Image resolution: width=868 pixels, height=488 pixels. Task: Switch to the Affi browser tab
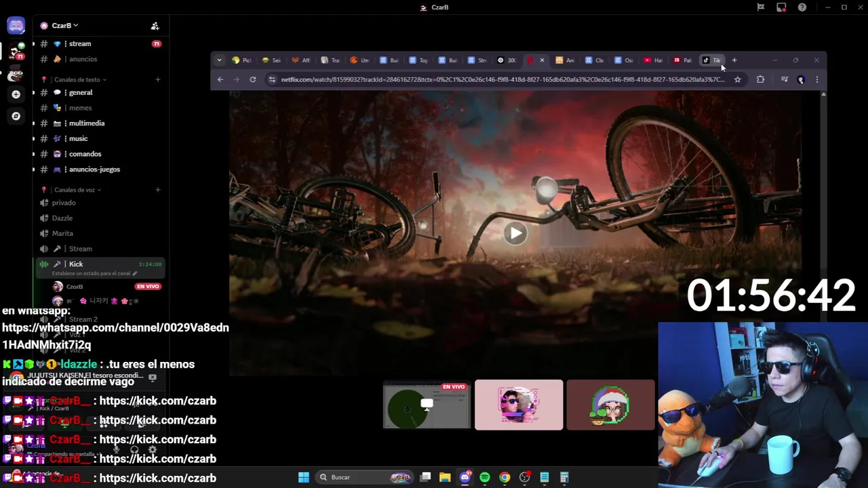(300, 60)
